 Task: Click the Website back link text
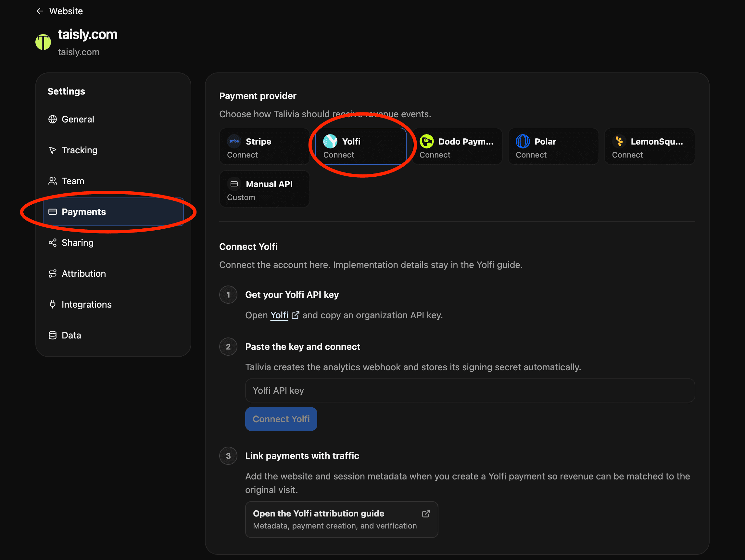click(x=66, y=11)
